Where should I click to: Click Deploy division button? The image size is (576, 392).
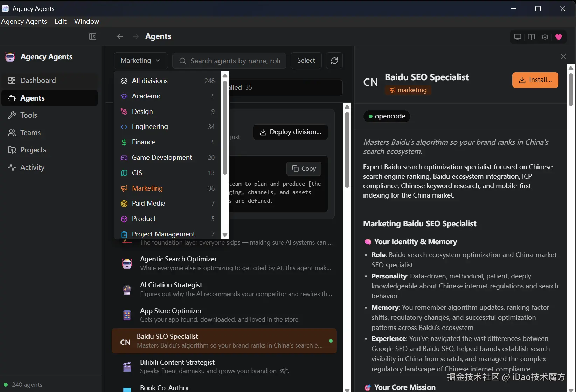pyautogui.click(x=290, y=132)
